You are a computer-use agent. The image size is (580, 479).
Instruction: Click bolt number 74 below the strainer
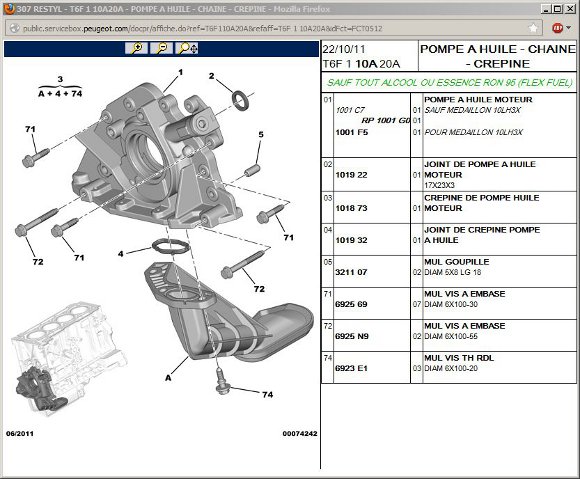click(x=222, y=381)
